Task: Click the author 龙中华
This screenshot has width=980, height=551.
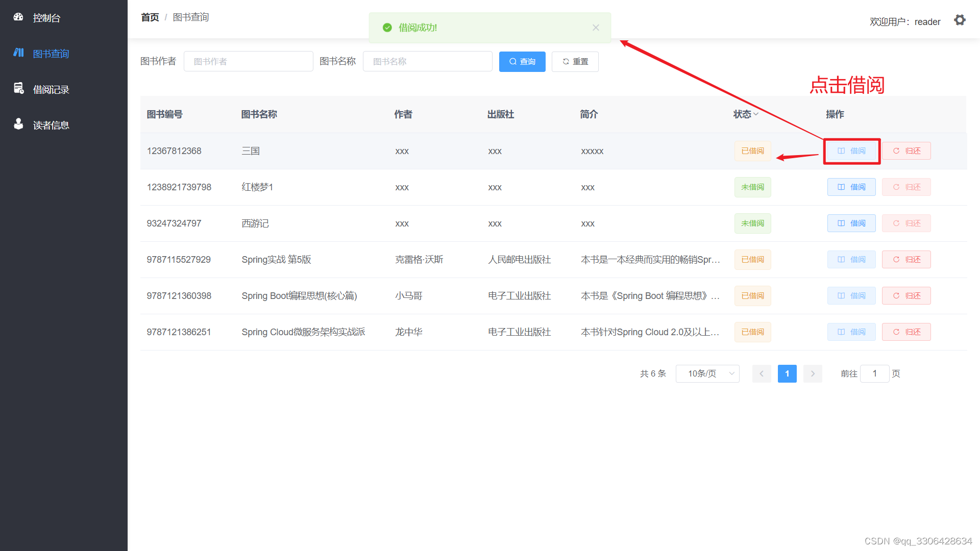Action: coord(409,332)
